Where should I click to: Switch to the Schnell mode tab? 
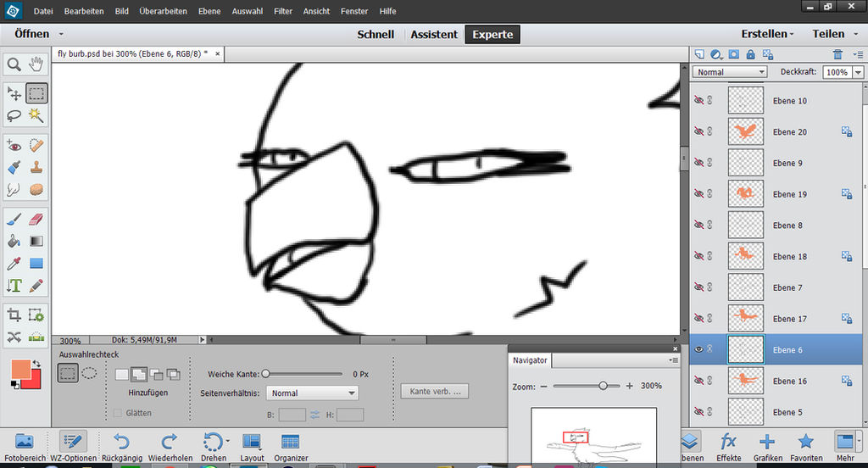coord(376,35)
